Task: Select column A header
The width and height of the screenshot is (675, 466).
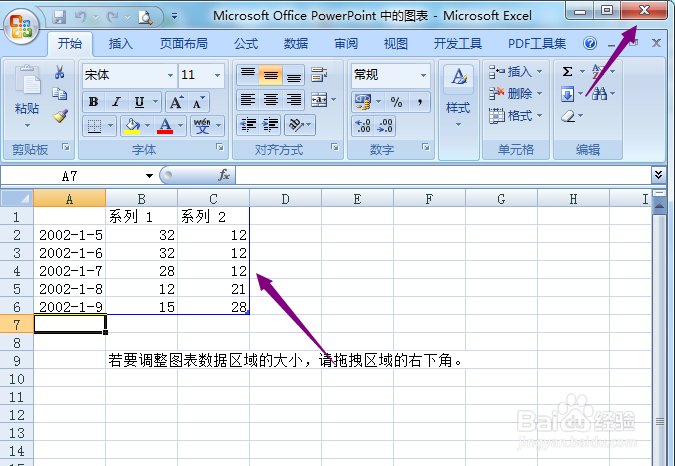Action: (69, 199)
